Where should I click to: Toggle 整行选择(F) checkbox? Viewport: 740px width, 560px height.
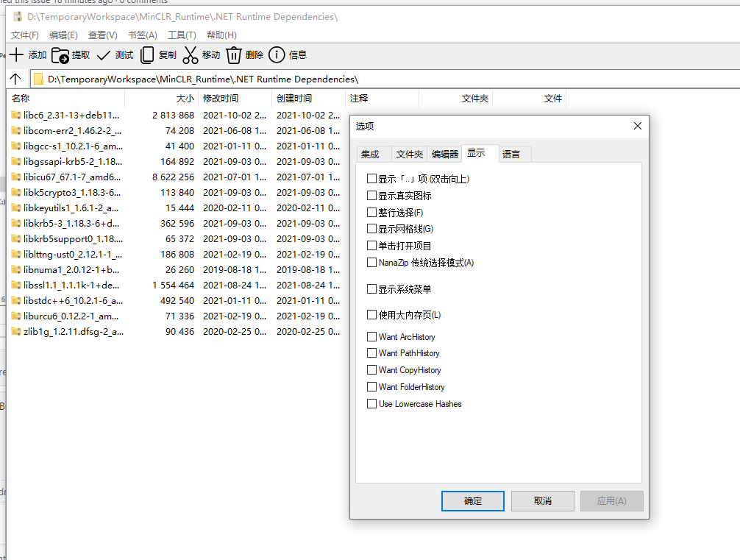(x=372, y=213)
